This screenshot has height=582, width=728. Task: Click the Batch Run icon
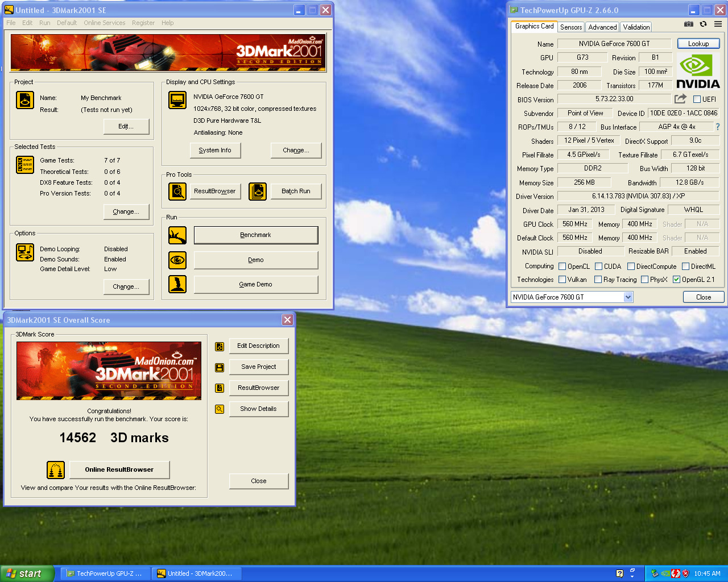[x=258, y=192]
